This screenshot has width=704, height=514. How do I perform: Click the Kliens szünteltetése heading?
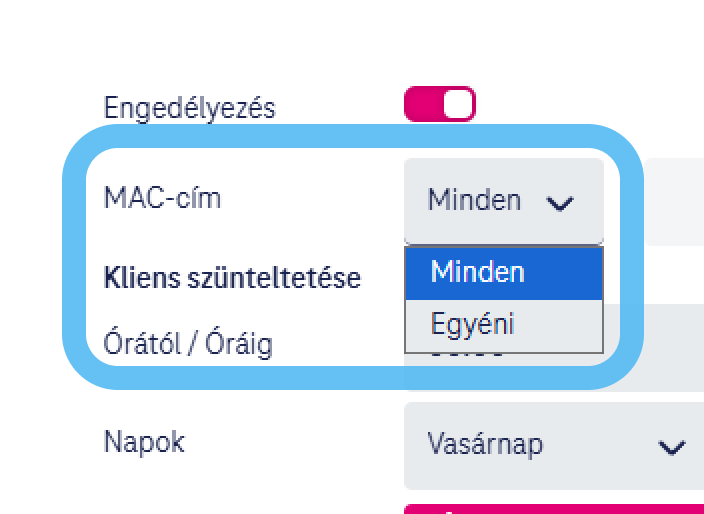pos(232,278)
